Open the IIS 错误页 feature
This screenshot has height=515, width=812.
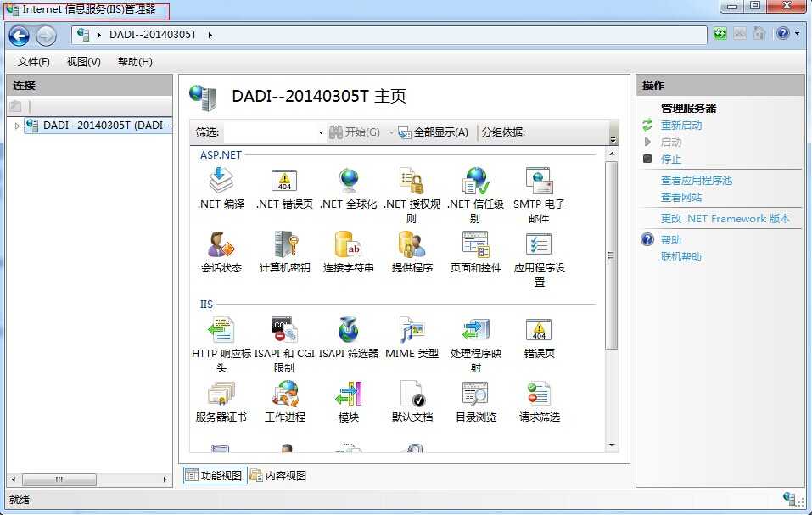(539, 338)
